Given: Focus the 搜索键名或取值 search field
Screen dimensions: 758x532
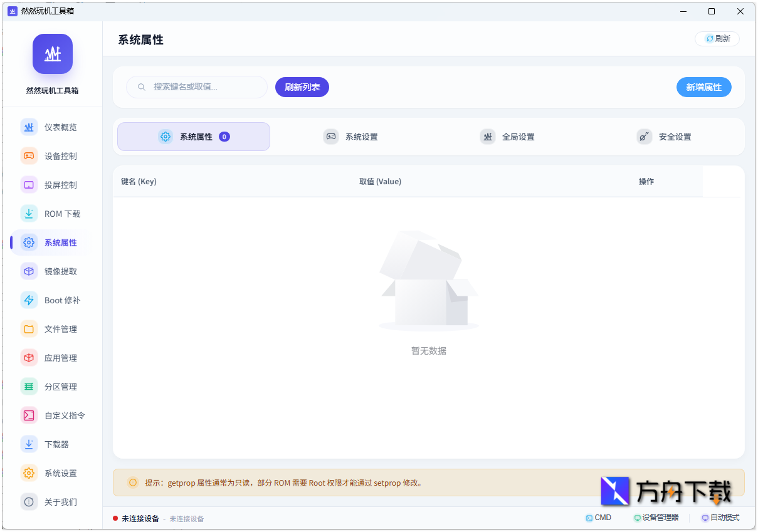Looking at the screenshot, I should tap(197, 87).
